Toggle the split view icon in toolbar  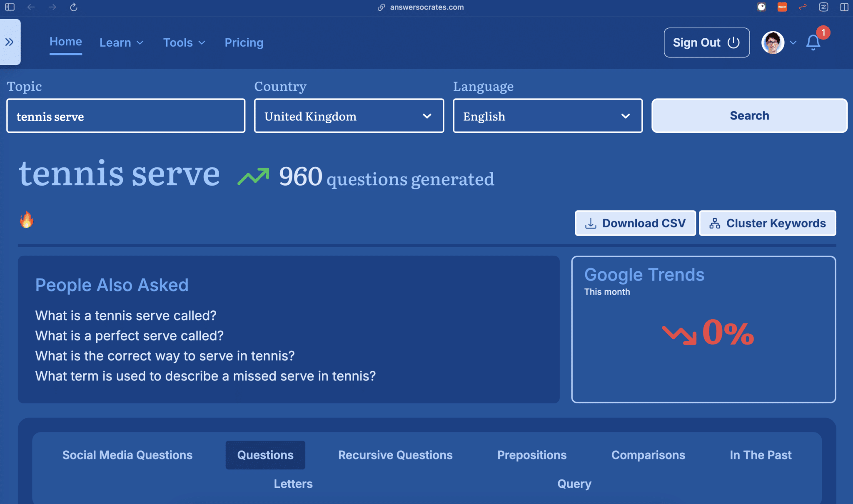[844, 7]
